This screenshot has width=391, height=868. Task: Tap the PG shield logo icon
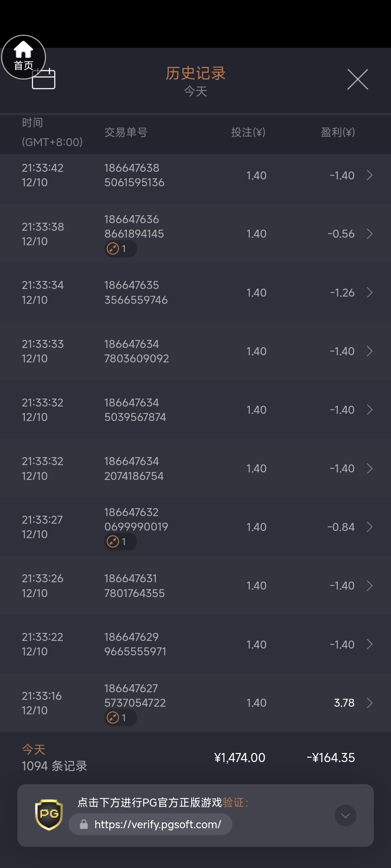point(49,814)
